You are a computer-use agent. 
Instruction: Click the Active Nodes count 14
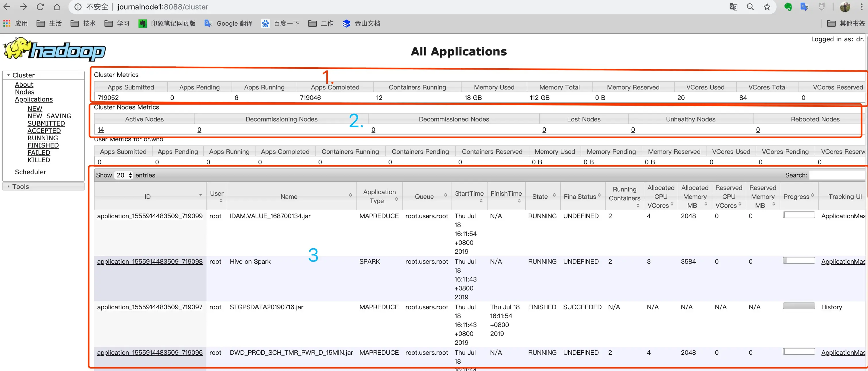100,130
